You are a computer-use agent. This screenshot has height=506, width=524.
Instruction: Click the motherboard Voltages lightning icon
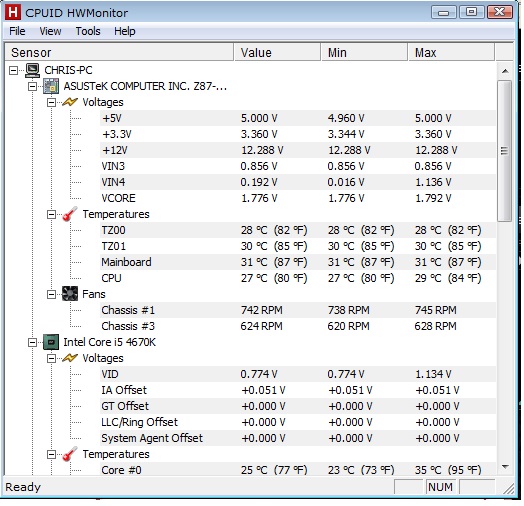[70, 102]
